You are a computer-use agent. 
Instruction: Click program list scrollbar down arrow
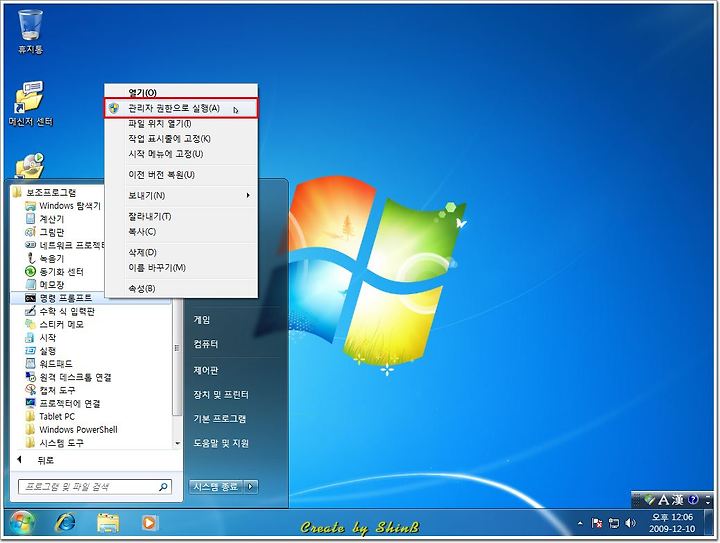(x=177, y=443)
